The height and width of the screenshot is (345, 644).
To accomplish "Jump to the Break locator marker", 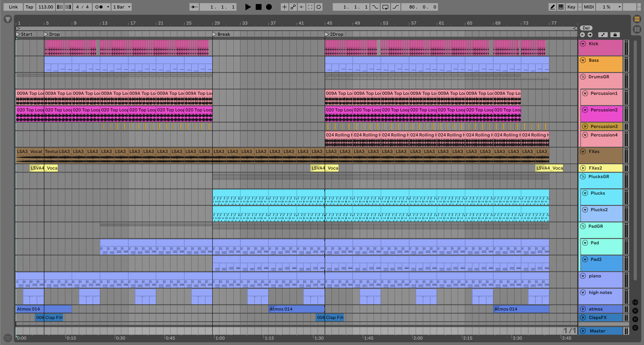I will [x=214, y=34].
